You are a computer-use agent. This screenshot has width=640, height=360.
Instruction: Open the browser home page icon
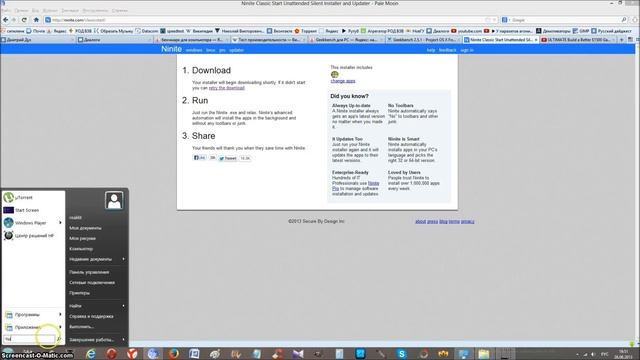tap(36, 20)
